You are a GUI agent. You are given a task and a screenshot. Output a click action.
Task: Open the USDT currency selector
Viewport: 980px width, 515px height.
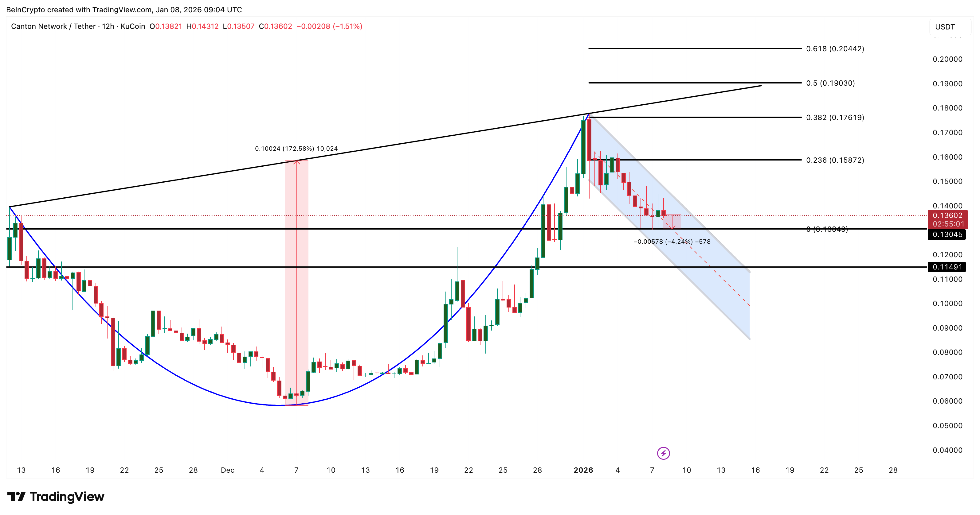(x=947, y=27)
